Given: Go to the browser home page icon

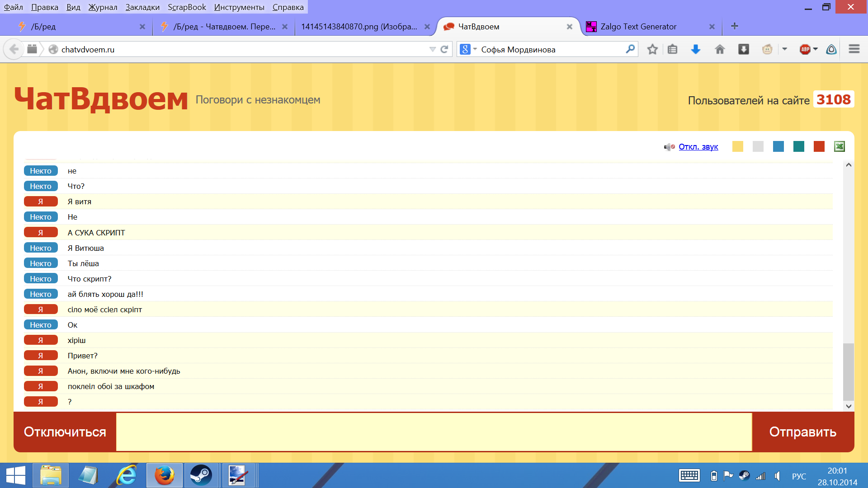Looking at the screenshot, I should tap(720, 49).
